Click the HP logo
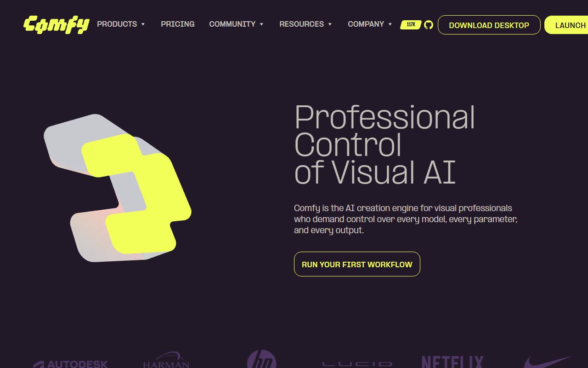588x368 pixels. pos(262,359)
